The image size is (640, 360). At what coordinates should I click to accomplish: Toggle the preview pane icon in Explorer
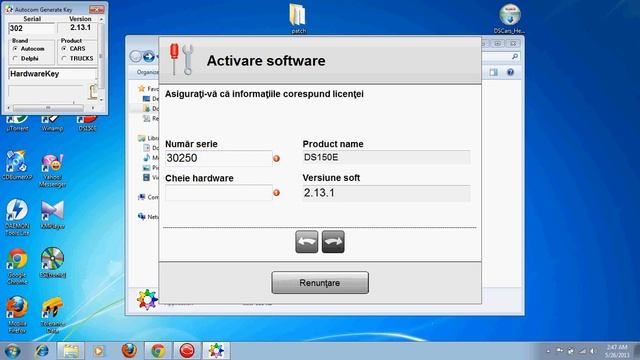pyautogui.click(x=493, y=72)
